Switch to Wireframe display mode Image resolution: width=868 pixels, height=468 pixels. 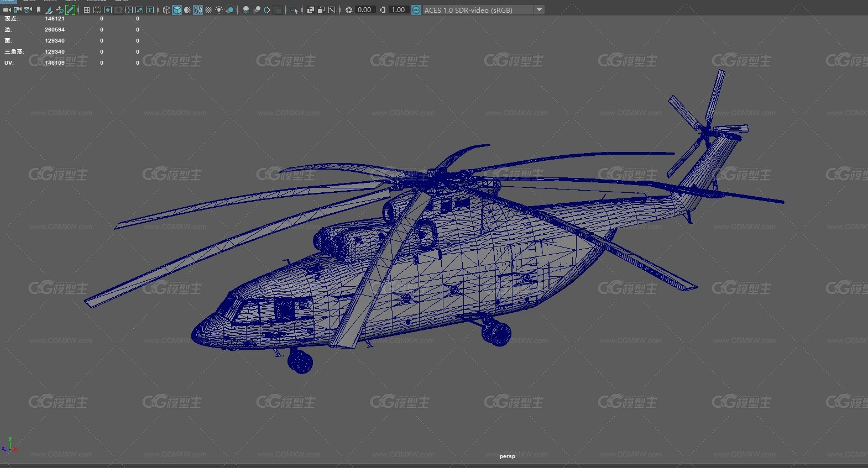166,10
